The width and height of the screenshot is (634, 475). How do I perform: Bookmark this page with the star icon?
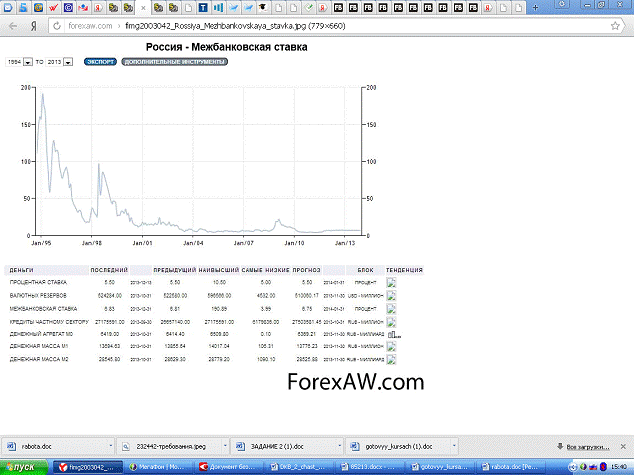615,26
